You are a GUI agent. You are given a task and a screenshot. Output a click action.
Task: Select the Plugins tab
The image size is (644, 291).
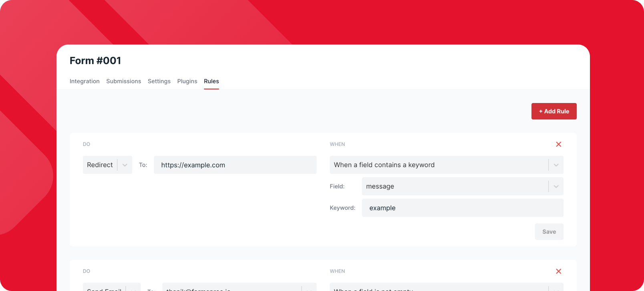[x=187, y=81]
